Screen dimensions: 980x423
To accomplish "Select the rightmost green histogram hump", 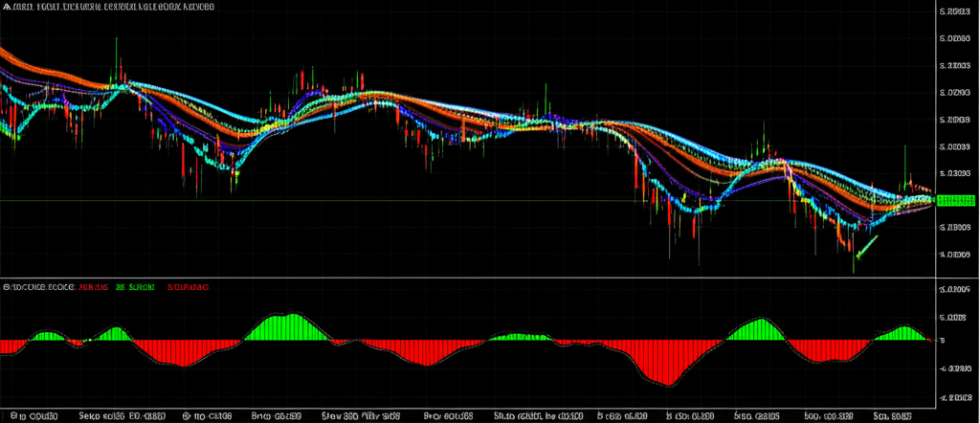I will tap(904, 333).
